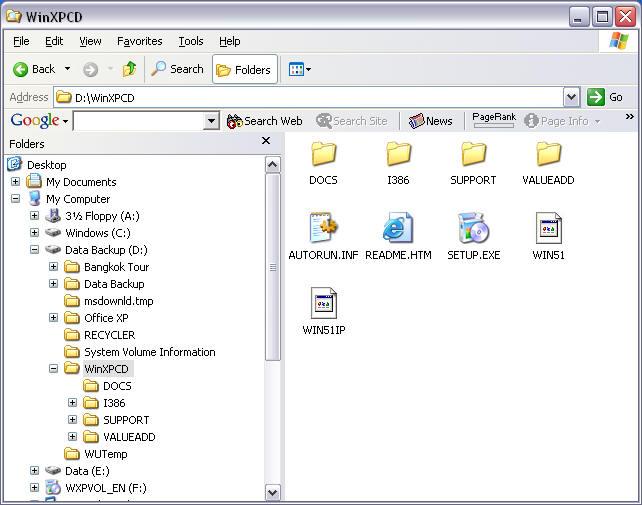642x505 pixels.
Task: Open the Views icon dropdown
Action: tap(300, 69)
